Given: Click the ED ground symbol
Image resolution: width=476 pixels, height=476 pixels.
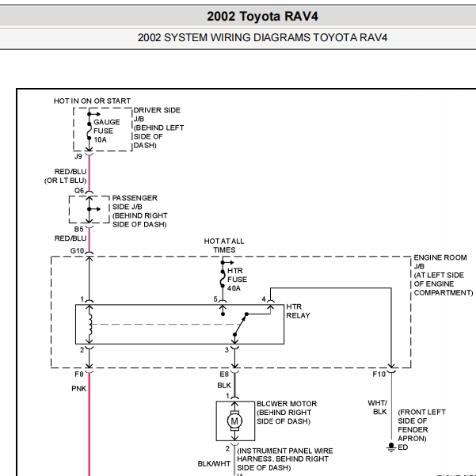Looking at the screenshot, I should point(391,447).
